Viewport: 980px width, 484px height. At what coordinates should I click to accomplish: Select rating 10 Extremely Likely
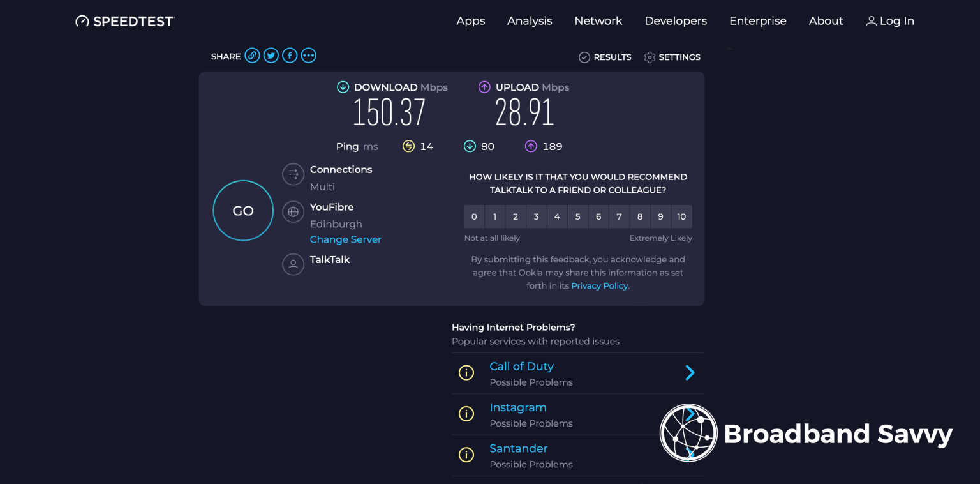pos(681,216)
